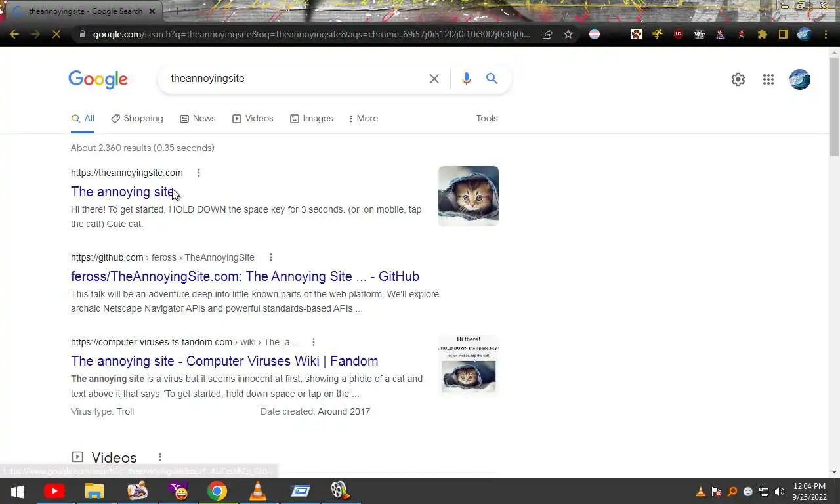
Task: Toggle the Chrome side panel icon
Action: point(784,34)
